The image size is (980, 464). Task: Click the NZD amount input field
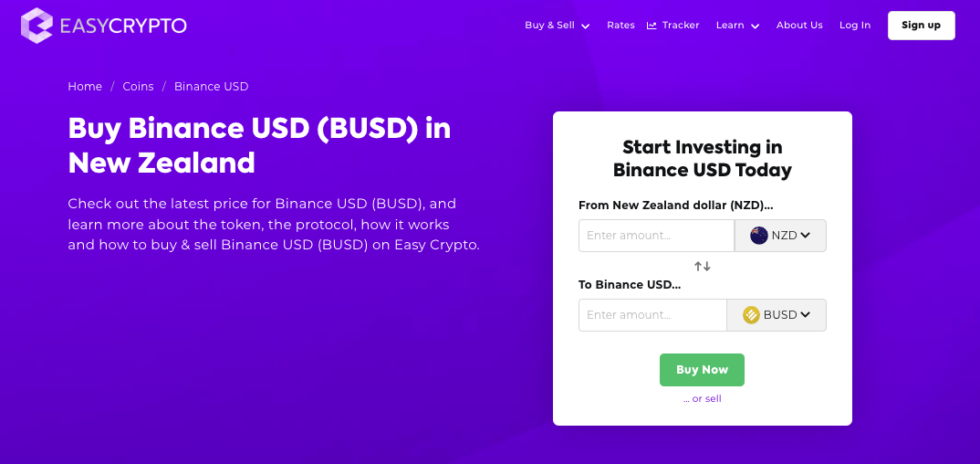pyautogui.click(x=656, y=236)
